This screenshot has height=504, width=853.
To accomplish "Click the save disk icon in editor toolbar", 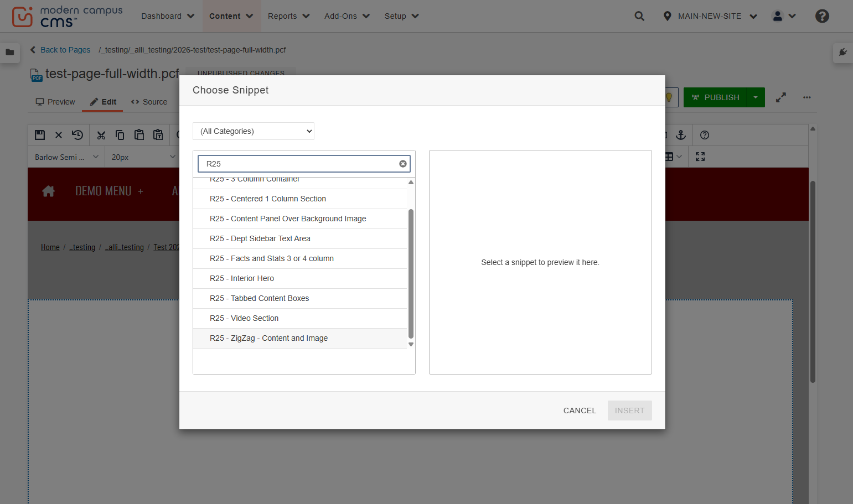I will (40, 135).
